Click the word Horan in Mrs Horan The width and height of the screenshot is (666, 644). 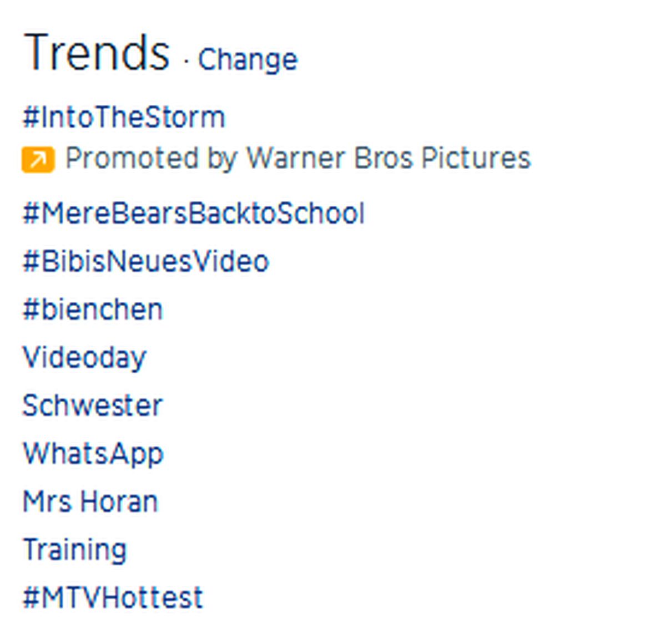coord(119,502)
